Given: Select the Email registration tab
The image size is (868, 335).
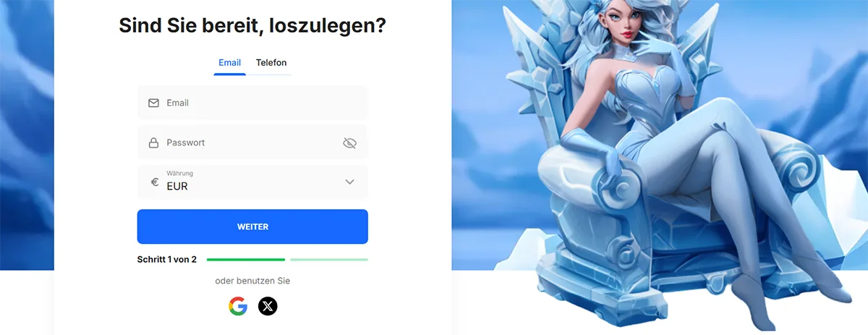Looking at the screenshot, I should coord(229,63).
